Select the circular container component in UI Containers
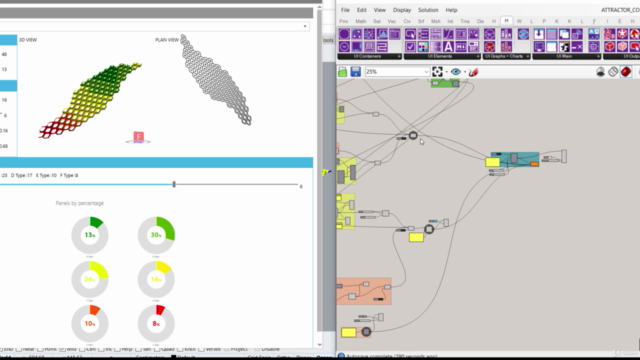The height and width of the screenshot is (360, 640). click(344, 34)
